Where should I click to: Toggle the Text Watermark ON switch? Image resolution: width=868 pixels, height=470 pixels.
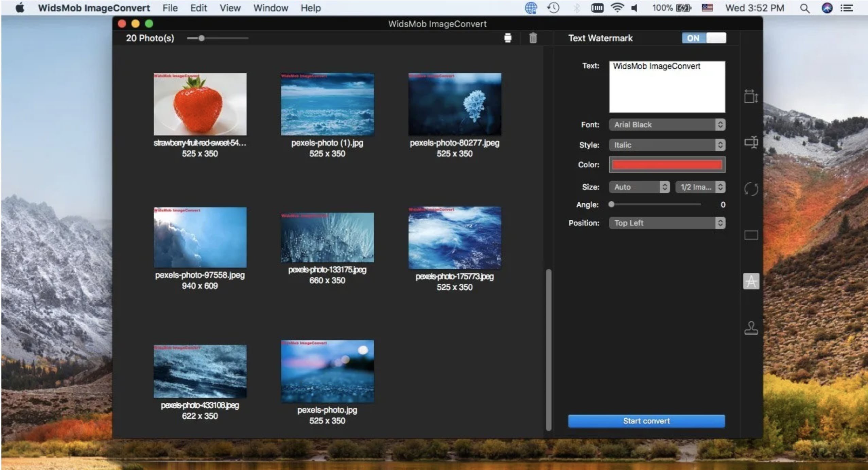(x=704, y=38)
